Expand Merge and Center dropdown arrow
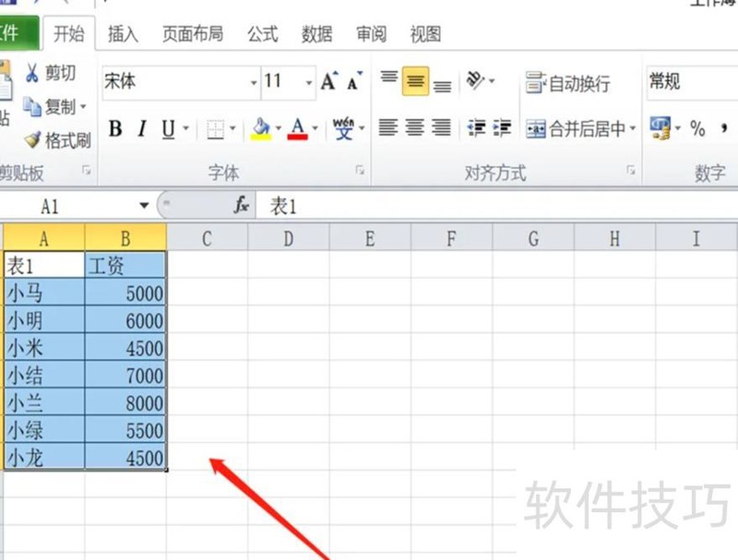 pyautogui.click(x=633, y=128)
